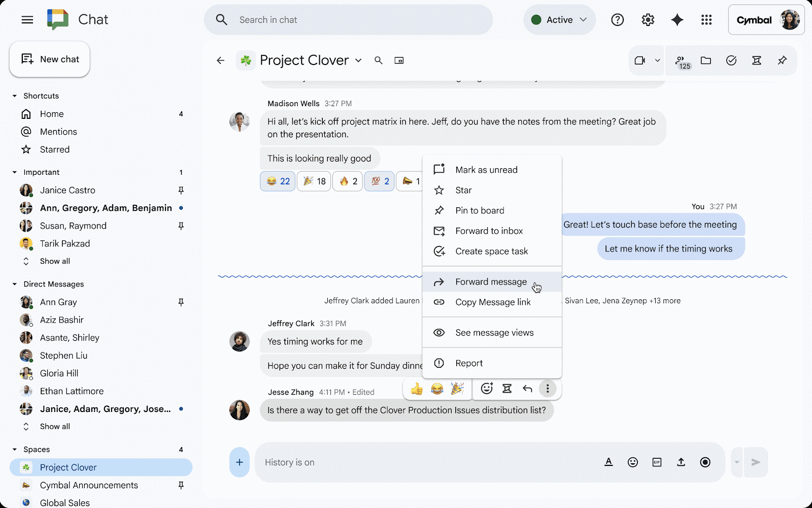Upload a file via the upload icon
The height and width of the screenshot is (508, 812).
tap(681, 462)
